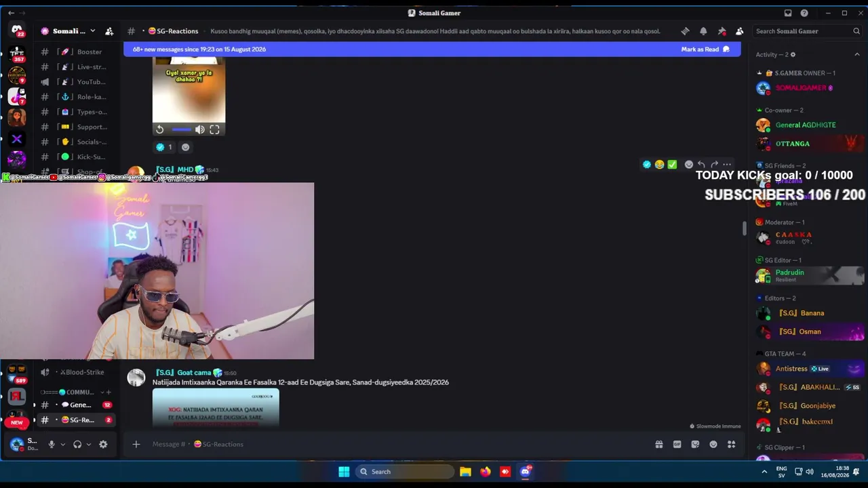Viewport: 868px width, 488px height.
Task: Toggle fullscreen on the video attachment
Action: [x=214, y=129]
